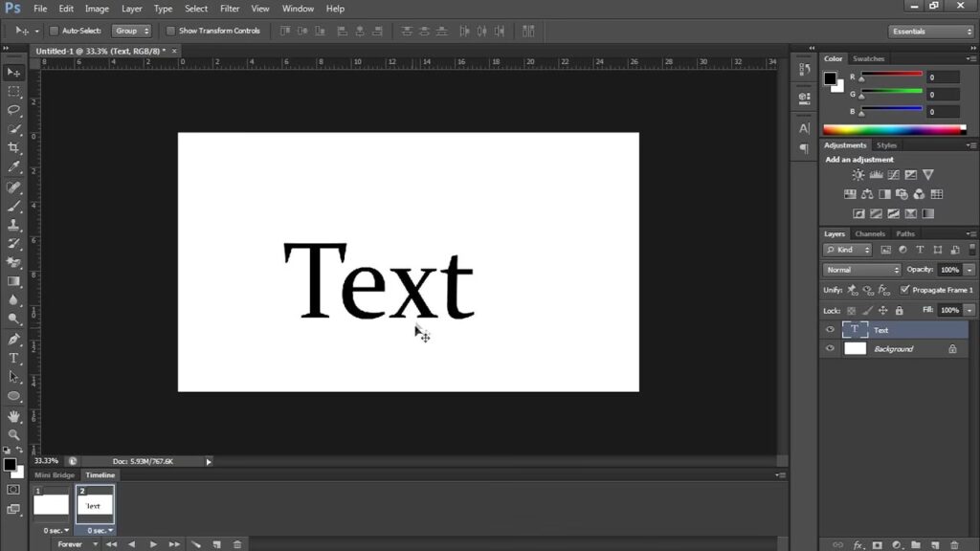
Task: Open the Forever looping options dropdown
Action: (x=76, y=544)
